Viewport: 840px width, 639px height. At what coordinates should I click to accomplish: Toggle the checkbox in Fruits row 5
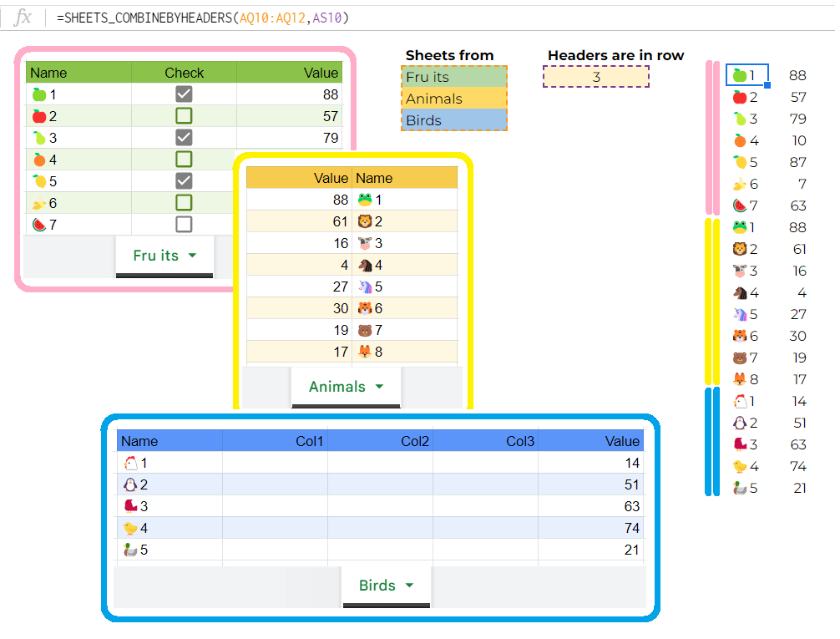click(x=184, y=180)
